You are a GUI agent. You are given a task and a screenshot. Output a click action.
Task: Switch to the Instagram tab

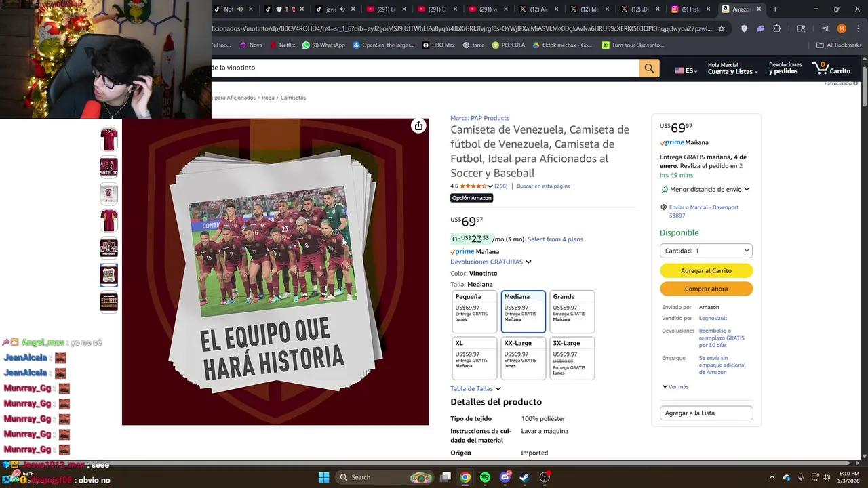tap(690, 9)
